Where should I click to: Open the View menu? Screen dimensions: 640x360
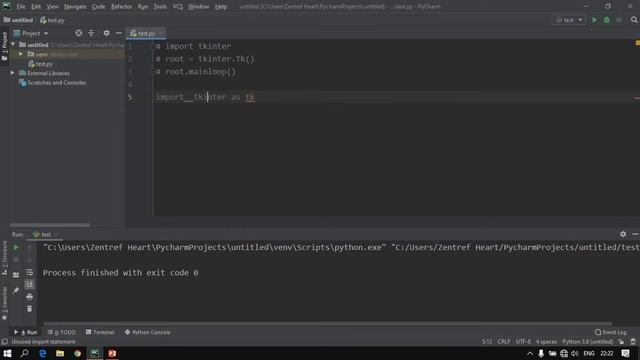tap(52, 7)
